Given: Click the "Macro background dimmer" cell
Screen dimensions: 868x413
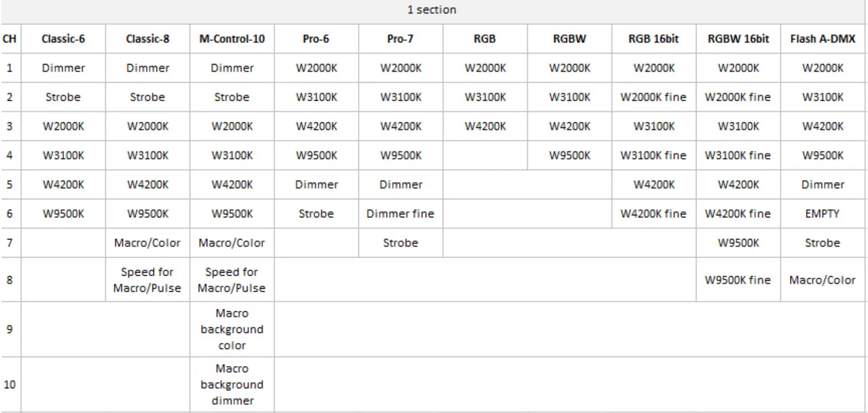Looking at the screenshot, I should pos(232,385).
